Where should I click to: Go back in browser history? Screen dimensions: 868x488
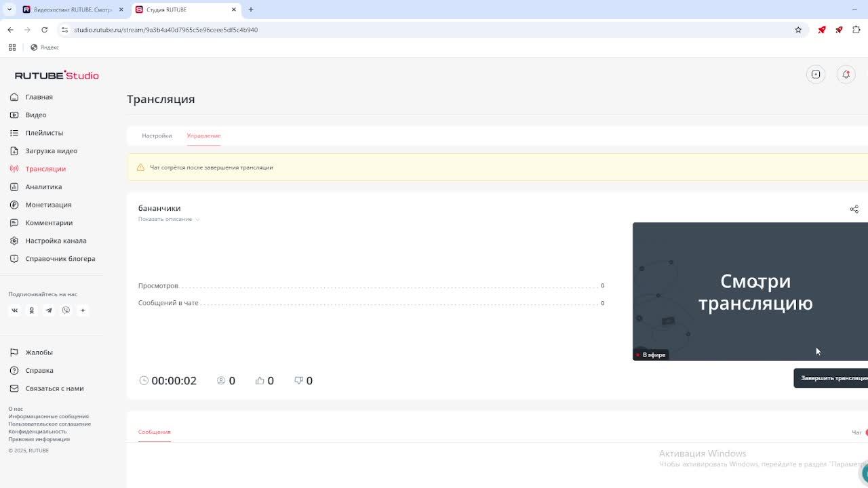coord(10,30)
